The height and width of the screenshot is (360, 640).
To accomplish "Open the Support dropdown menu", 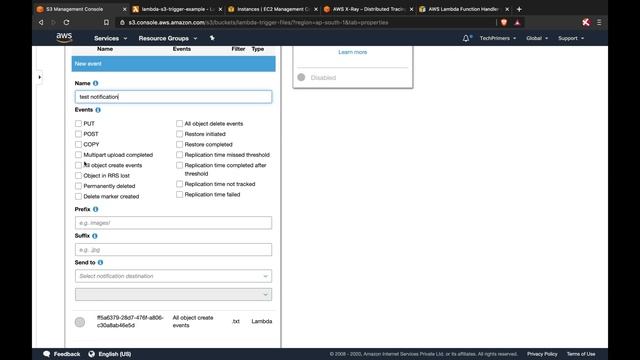I will tap(571, 38).
